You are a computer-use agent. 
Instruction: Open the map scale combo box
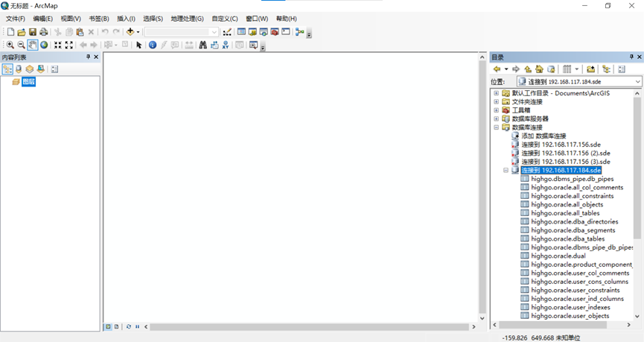(182, 32)
